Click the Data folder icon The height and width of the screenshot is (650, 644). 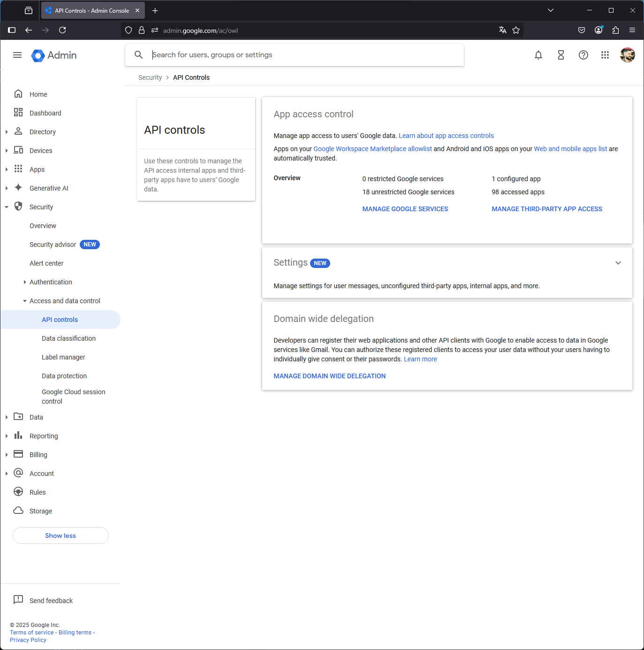(x=18, y=417)
